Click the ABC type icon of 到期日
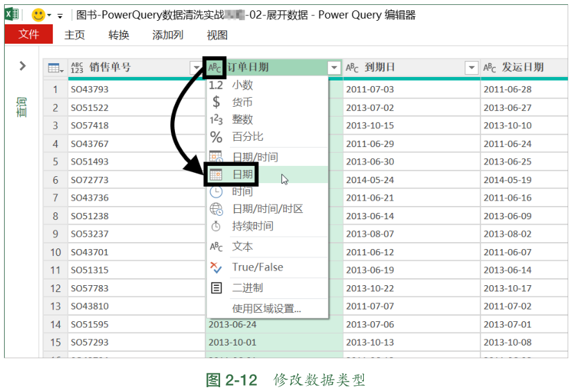The image size is (575, 392). click(x=352, y=68)
